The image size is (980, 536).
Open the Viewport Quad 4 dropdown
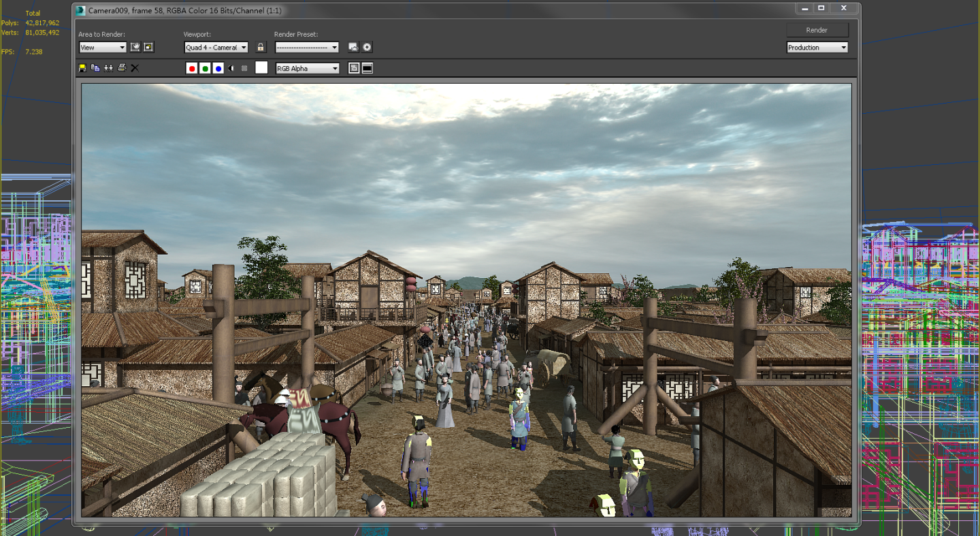[216, 48]
